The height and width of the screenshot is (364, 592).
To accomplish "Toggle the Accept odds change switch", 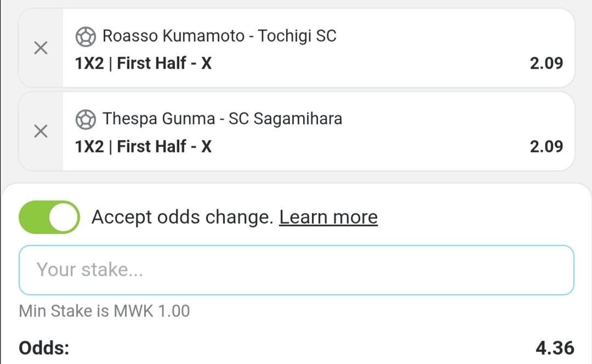I will point(49,217).
